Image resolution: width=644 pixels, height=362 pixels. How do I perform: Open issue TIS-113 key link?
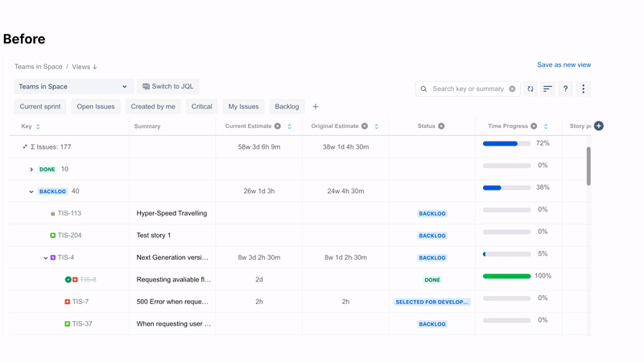tap(69, 213)
